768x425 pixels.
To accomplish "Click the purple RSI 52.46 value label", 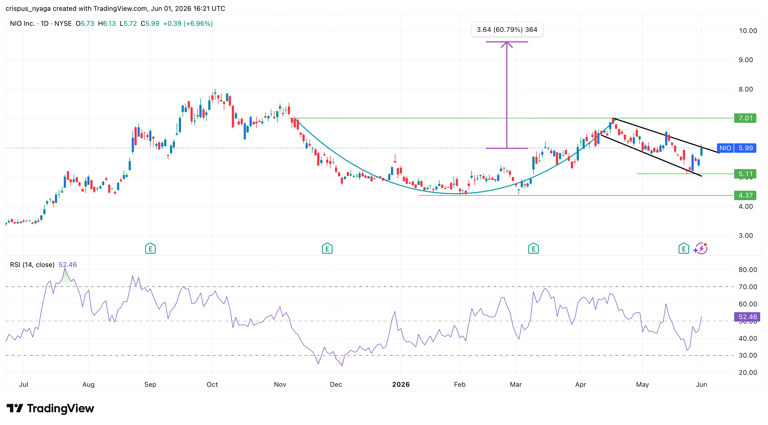I will [x=746, y=317].
